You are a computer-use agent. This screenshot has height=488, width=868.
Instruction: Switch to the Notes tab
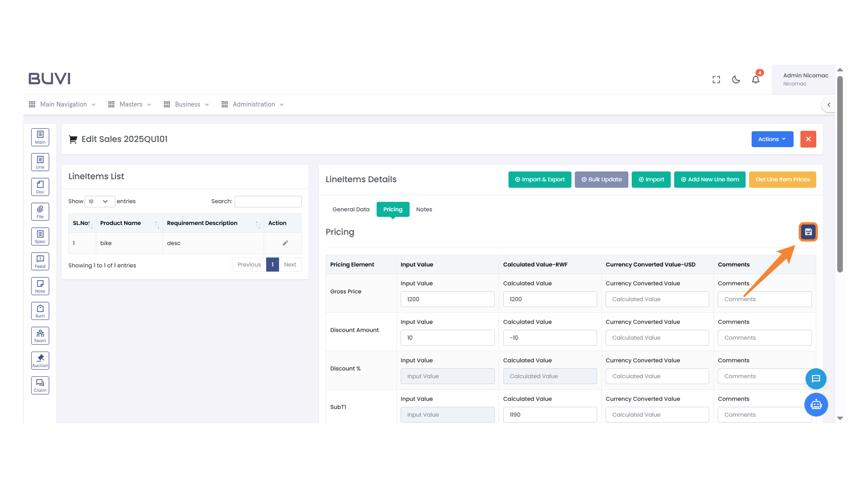(x=424, y=210)
